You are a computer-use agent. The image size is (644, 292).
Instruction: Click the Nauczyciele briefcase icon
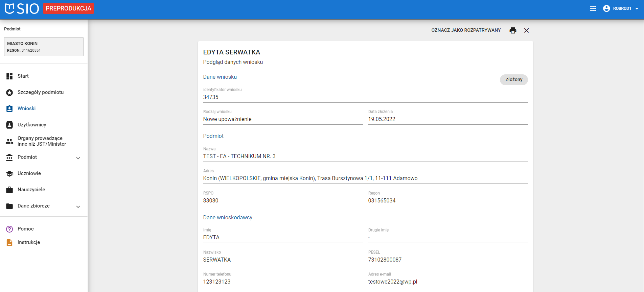click(x=9, y=190)
